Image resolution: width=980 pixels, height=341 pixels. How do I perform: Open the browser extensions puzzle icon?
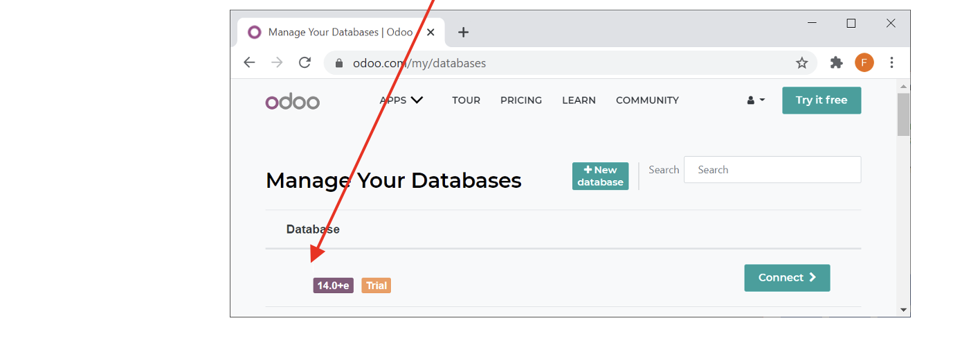tap(836, 63)
